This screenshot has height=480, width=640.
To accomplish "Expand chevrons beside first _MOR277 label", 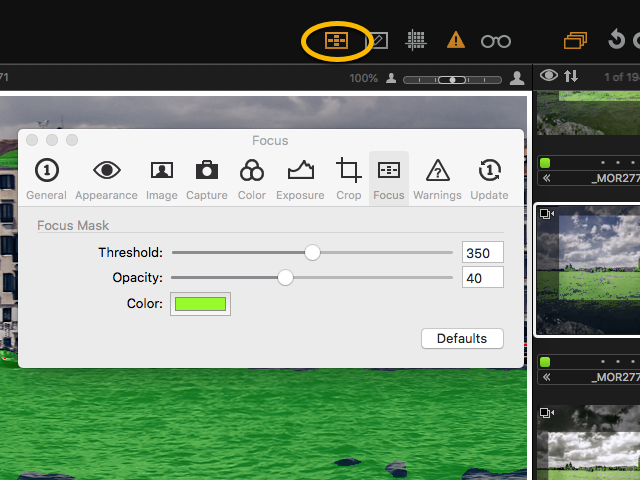I will point(548,179).
